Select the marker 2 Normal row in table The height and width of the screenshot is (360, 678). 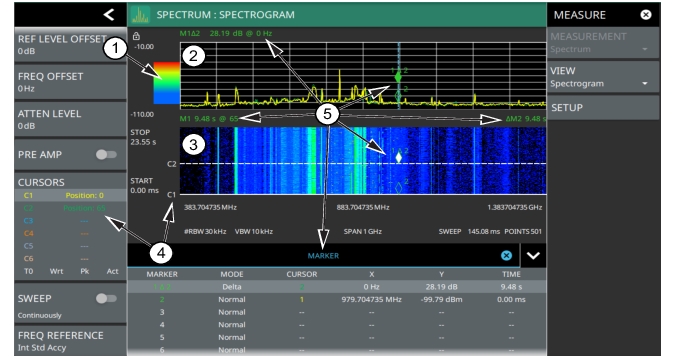point(337,299)
